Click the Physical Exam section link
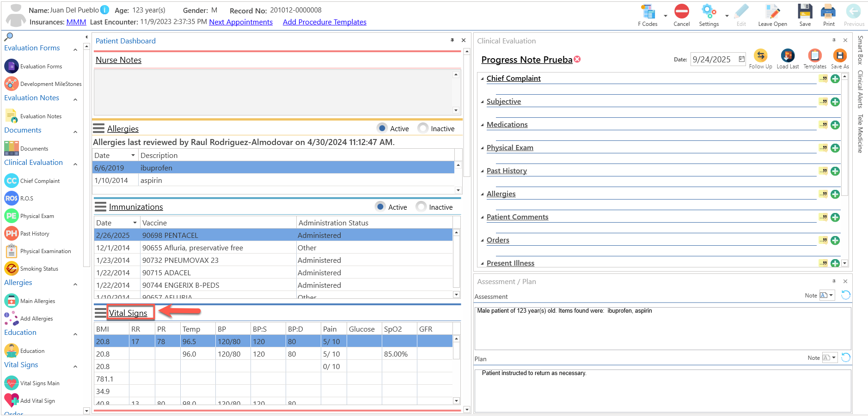 [x=510, y=147]
